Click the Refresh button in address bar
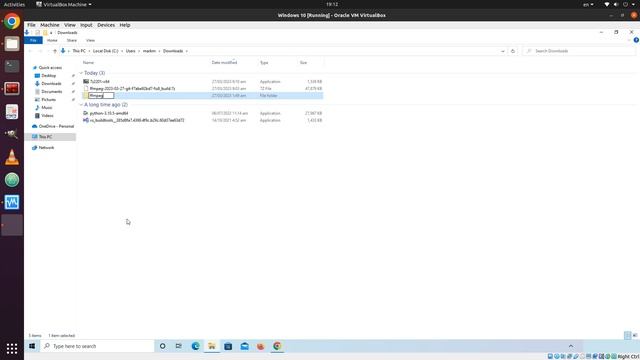This screenshot has height=360, width=640. [513, 51]
